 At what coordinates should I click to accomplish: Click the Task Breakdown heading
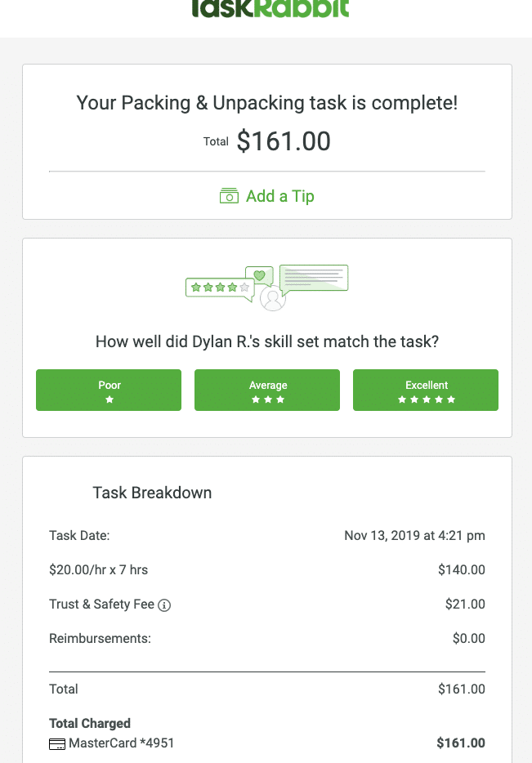(x=152, y=493)
